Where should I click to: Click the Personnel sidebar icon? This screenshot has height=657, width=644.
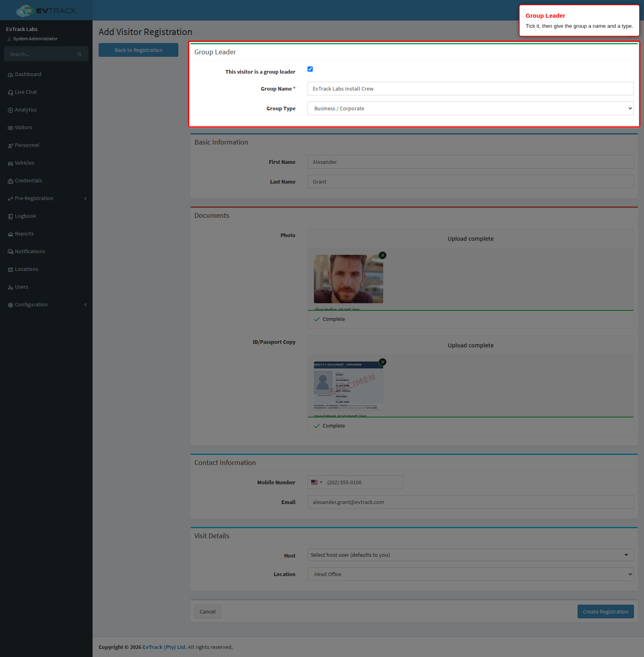pyautogui.click(x=10, y=146)
